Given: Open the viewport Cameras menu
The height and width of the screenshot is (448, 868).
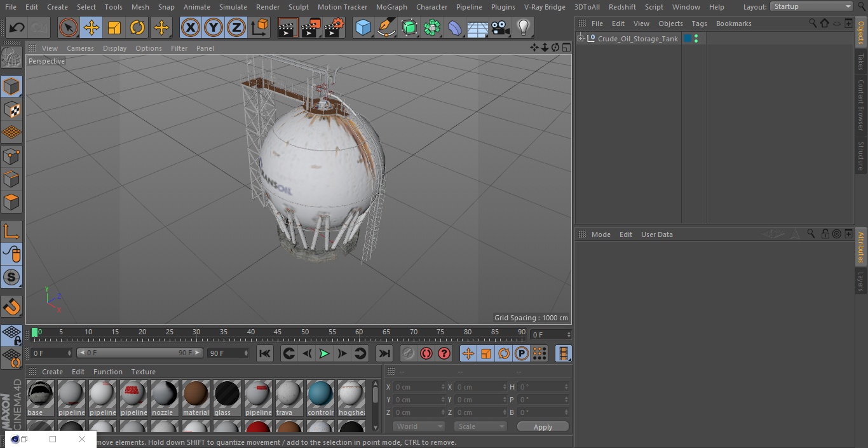Looking at the screenshot, I should click(x=80, y=48).
